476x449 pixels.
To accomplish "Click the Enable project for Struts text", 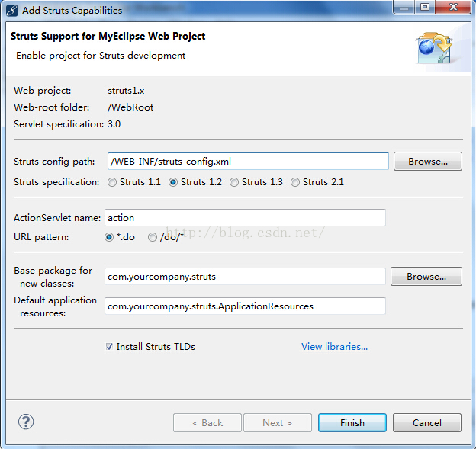I will [101, 56].
